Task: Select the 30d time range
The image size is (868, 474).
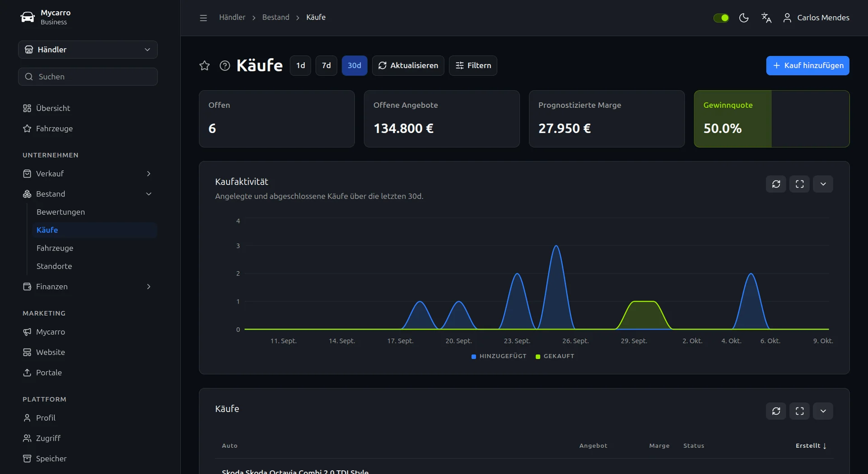Action: coord(355,66)
